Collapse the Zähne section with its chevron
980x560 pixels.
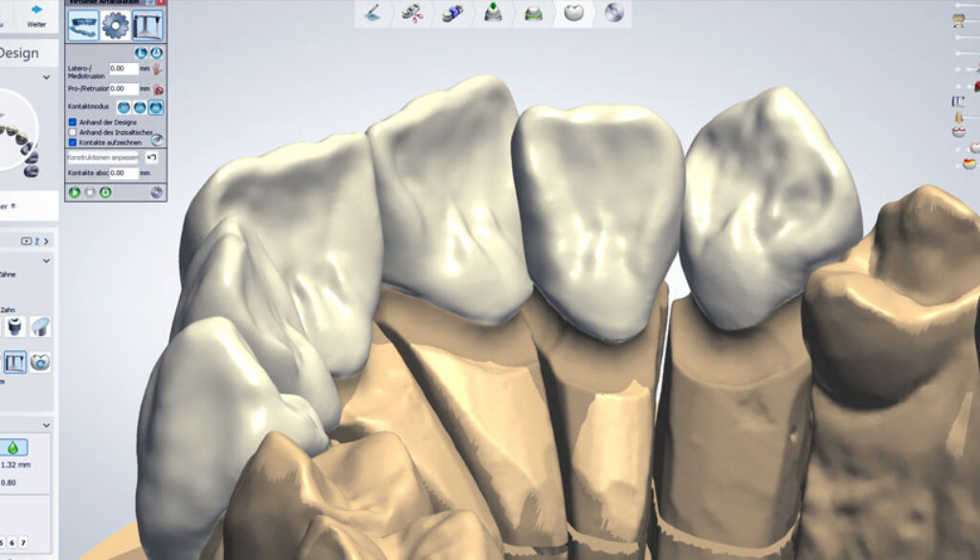pyautogui.click(x=47, y=260)
